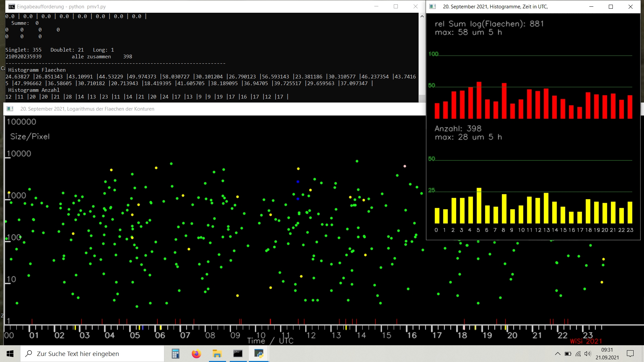The width and height of the screenshot is (644, 362).
Task: Click 'max: 58 um 5 h' label
Action: 468,33
